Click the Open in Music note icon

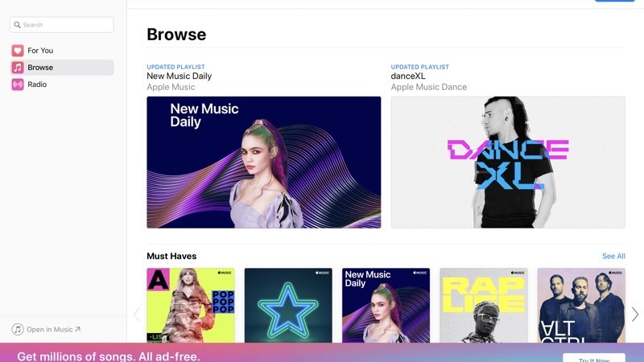pos(18,329)
